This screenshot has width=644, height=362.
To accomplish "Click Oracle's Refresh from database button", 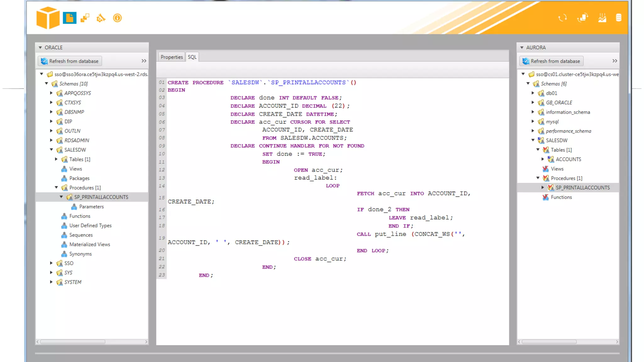I will click(70, 61).
